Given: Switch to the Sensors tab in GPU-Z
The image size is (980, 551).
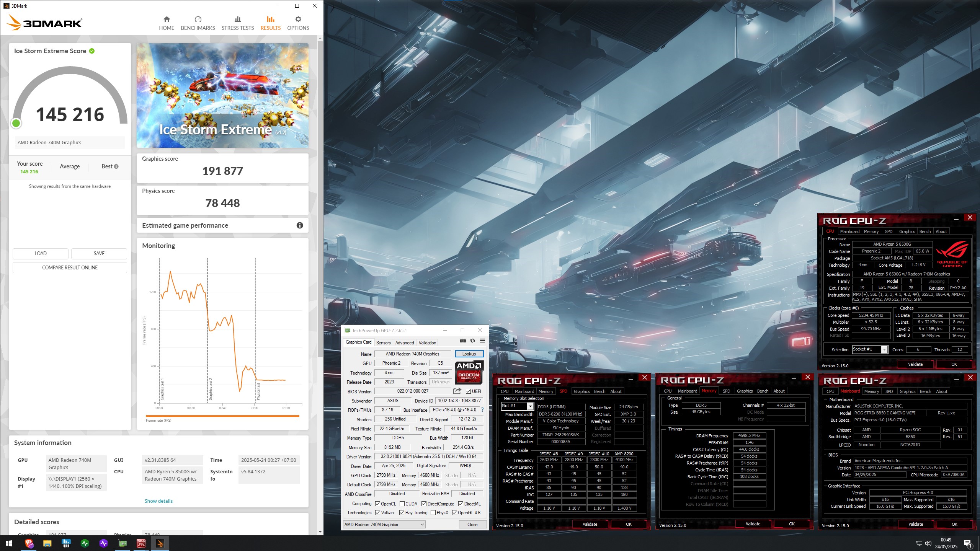Looking at the screenshot, I should coord(383,342).
